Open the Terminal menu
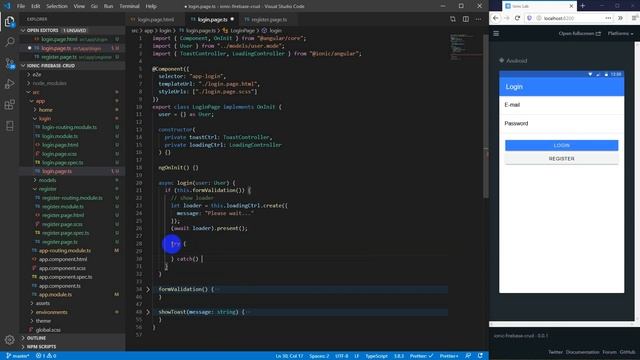 pos(129,6)
